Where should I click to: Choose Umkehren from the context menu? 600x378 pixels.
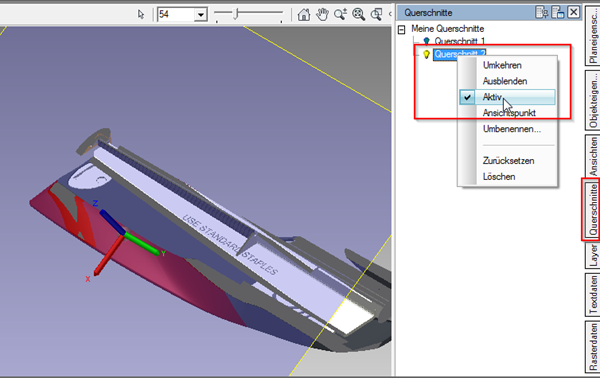[x=502, y=65]
